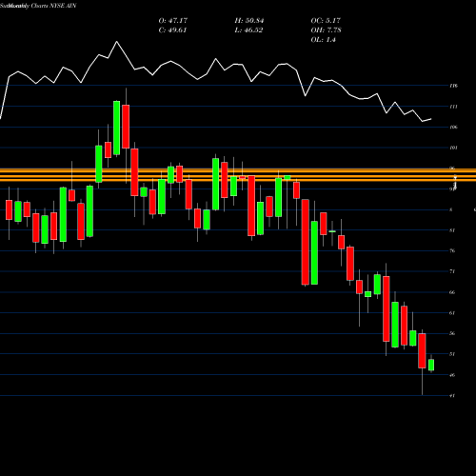Click the 111 price axis label

coord(453,107)
